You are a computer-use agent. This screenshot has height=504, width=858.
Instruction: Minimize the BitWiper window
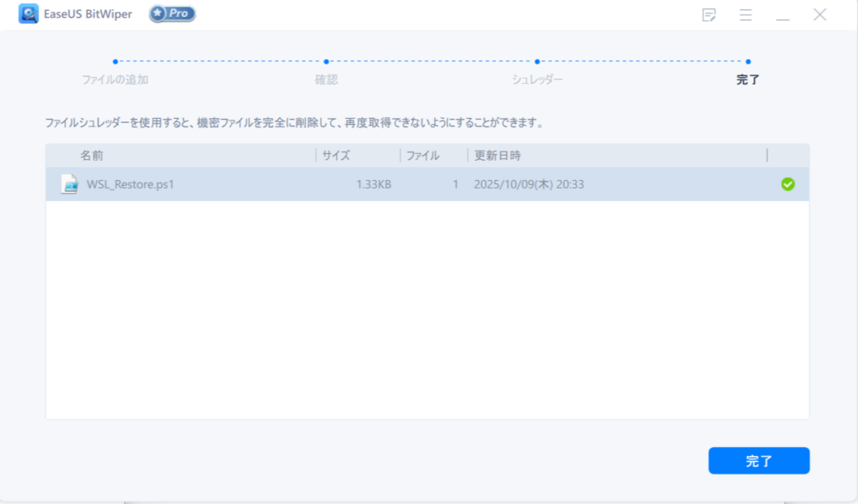pos(783,15)
